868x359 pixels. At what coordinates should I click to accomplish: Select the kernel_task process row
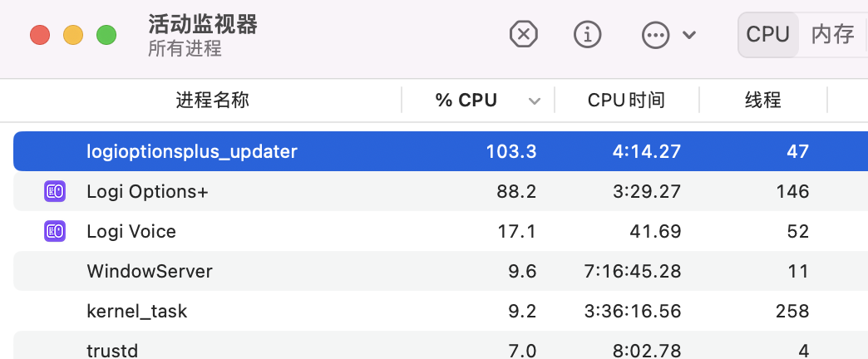coord(137,311)
